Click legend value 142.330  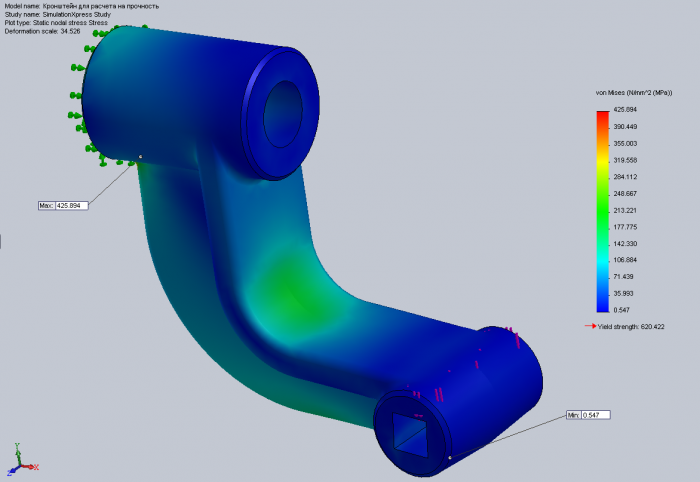(x=625, y=244)
